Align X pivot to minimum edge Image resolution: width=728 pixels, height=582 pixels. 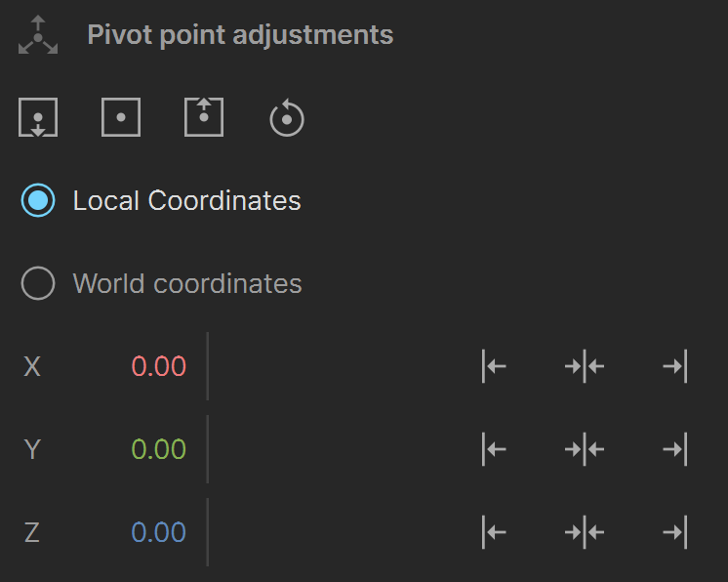point(494,366)
